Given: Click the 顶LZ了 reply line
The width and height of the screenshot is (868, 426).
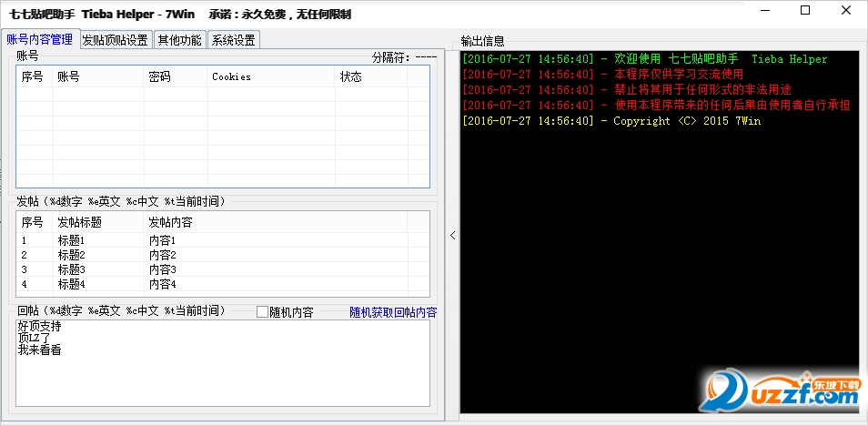Looking at the screenshot, I should point(34,338).
